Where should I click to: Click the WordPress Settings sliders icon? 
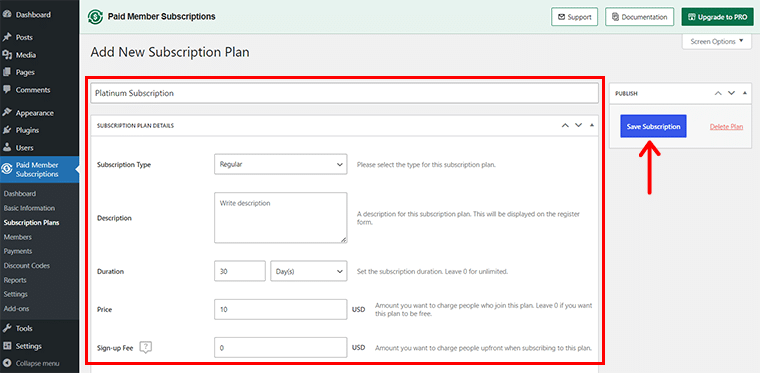click(x=7, y=346)
